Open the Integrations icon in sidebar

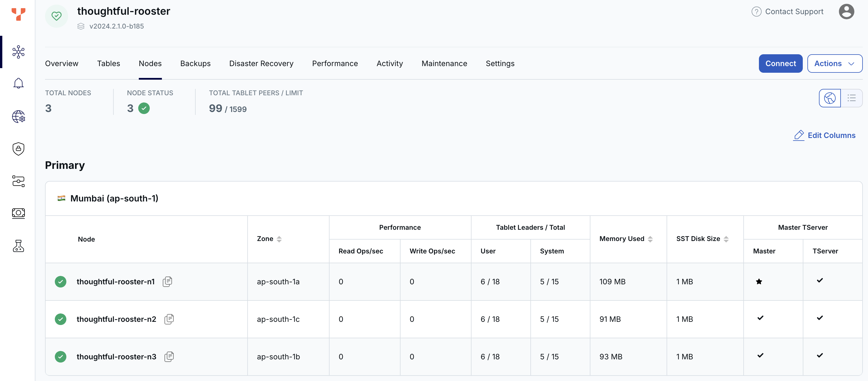18,181
